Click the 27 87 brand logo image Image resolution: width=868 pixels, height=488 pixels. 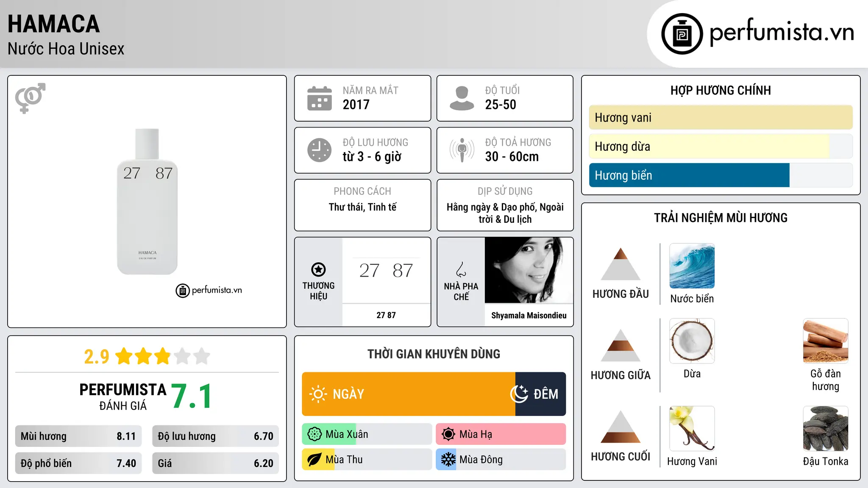tap(386, 270)
